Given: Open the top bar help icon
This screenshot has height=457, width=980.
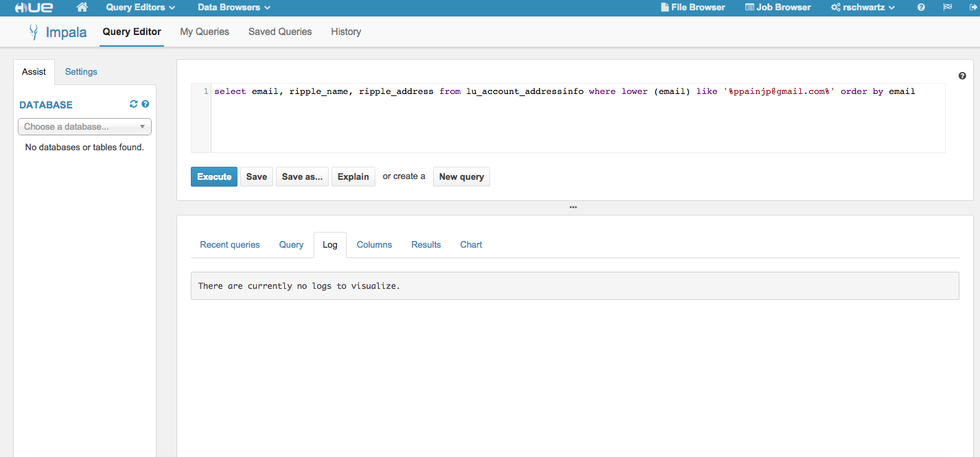Looking at the screenshot, I should 921,8.
